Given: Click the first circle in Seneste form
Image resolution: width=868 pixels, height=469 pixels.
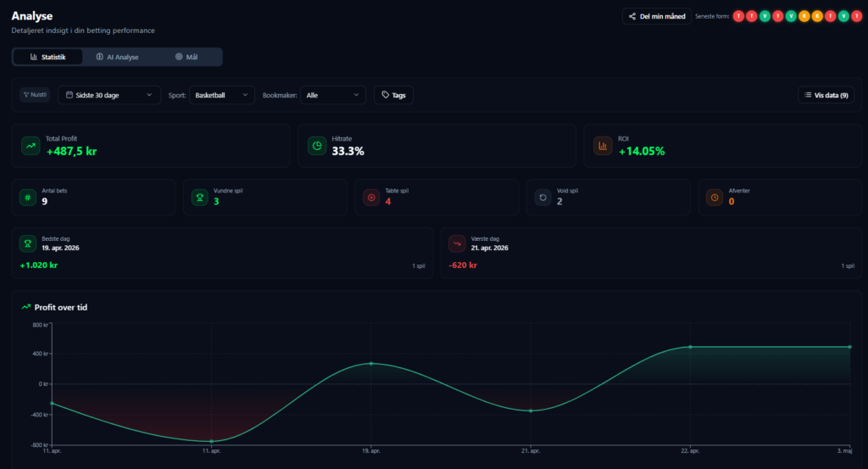Looking at the screenshot, I should click(x=738, y=16).
